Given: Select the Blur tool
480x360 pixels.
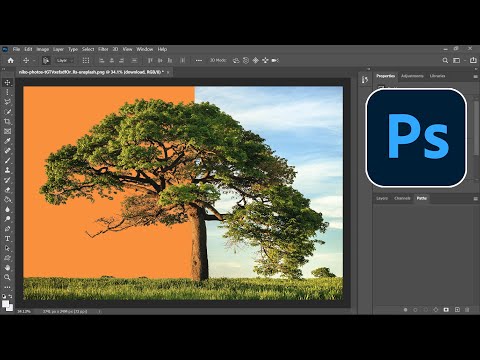Looking at the screenshot, I should point(7,209).
